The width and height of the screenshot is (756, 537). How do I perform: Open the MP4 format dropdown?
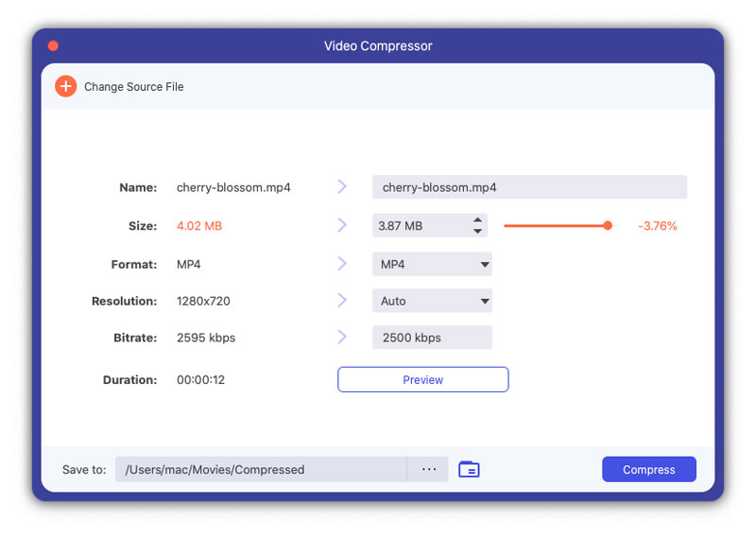pyautogui.click(x=432, y=264)
